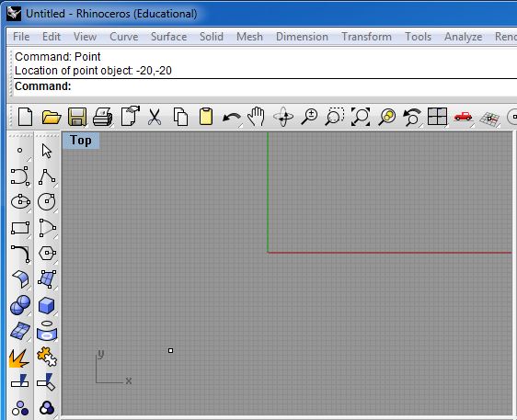Open the Surface menu
The image size is (517, 420).
(169, 37)
